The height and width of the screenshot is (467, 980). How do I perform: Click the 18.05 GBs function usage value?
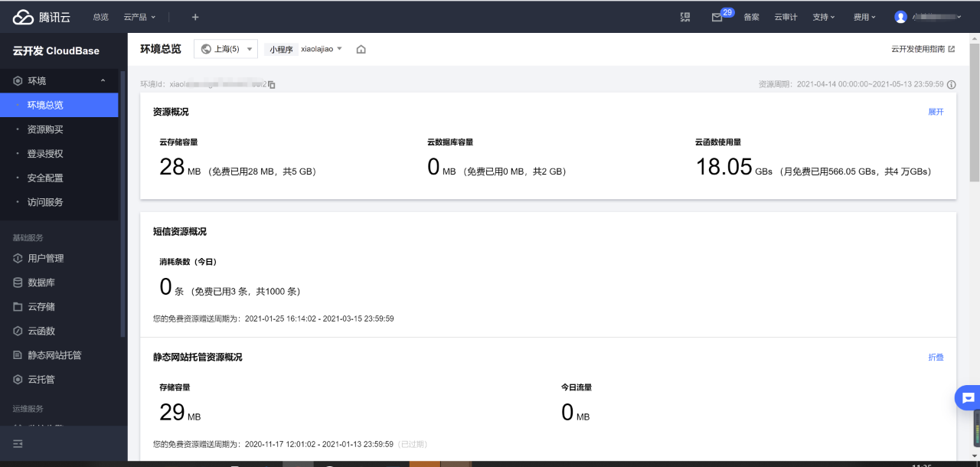[734, 168]
